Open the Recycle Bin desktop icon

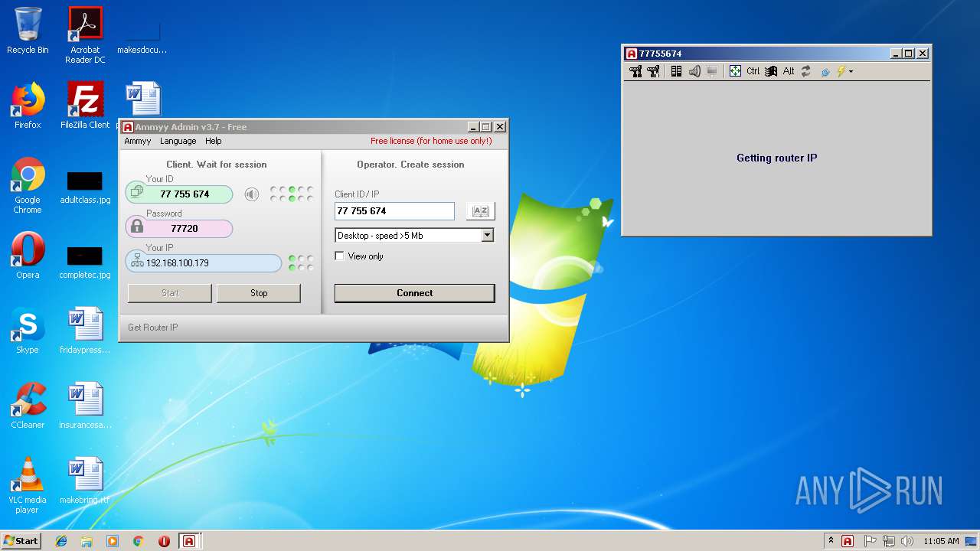tap(28, 31)
